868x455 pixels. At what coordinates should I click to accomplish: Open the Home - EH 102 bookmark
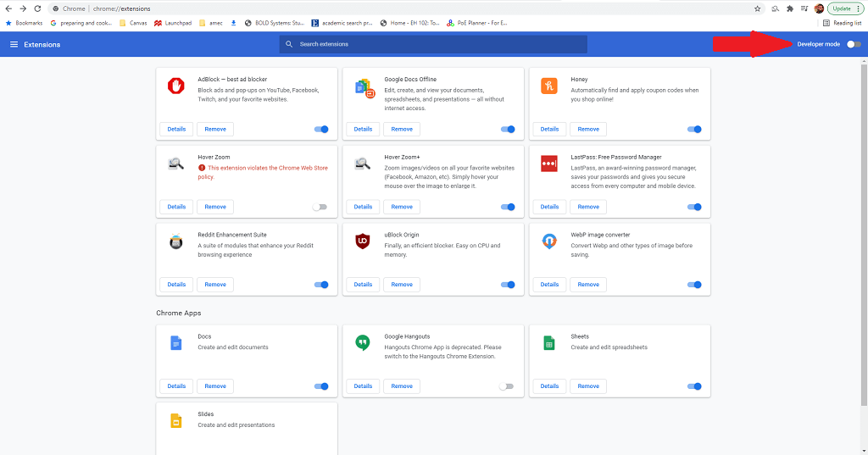coord(409,23)
